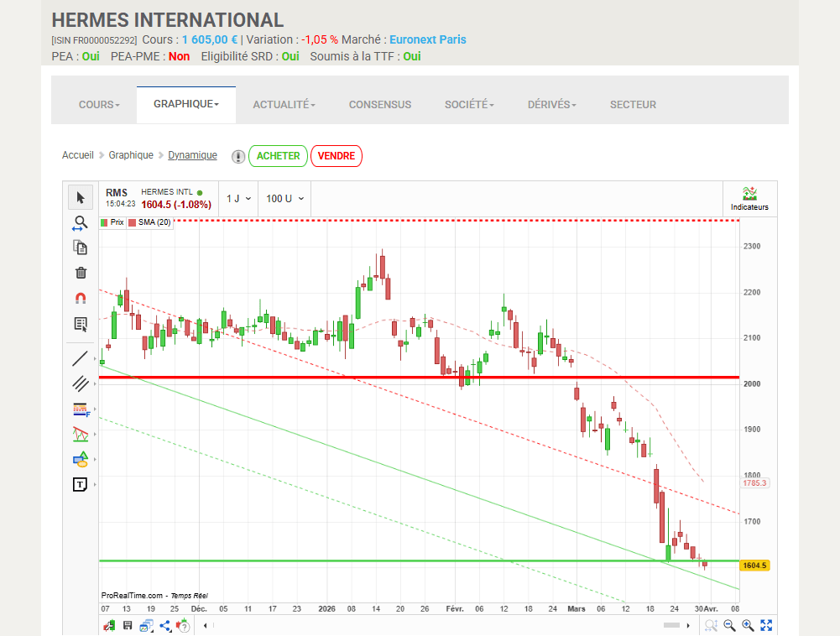Viewport: 840px width, 636px height.
Task: Click the candlestick help question icon
Action: click(183, 625)
